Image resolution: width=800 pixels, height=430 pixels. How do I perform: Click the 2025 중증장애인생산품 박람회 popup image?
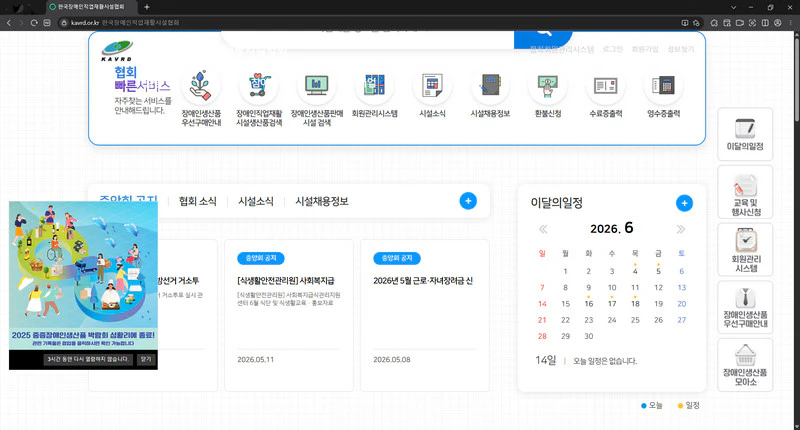83,275
